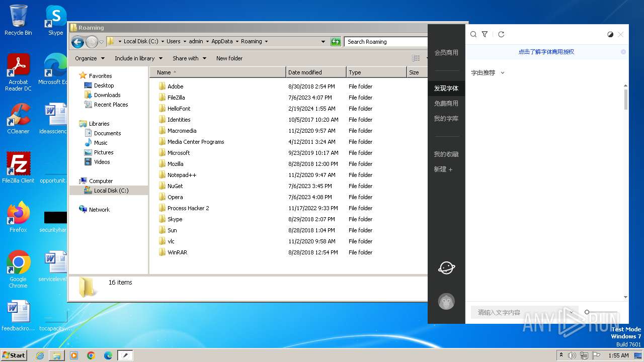Image resolution: width=644 pixels, height=362 pixels.
Task: Click the HelloFont list scrollbar
Action: 626,100
